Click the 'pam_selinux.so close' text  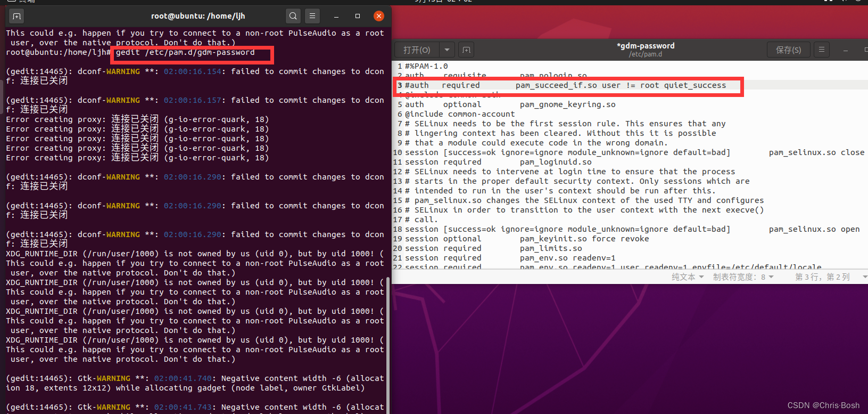(x=816, y=152)
